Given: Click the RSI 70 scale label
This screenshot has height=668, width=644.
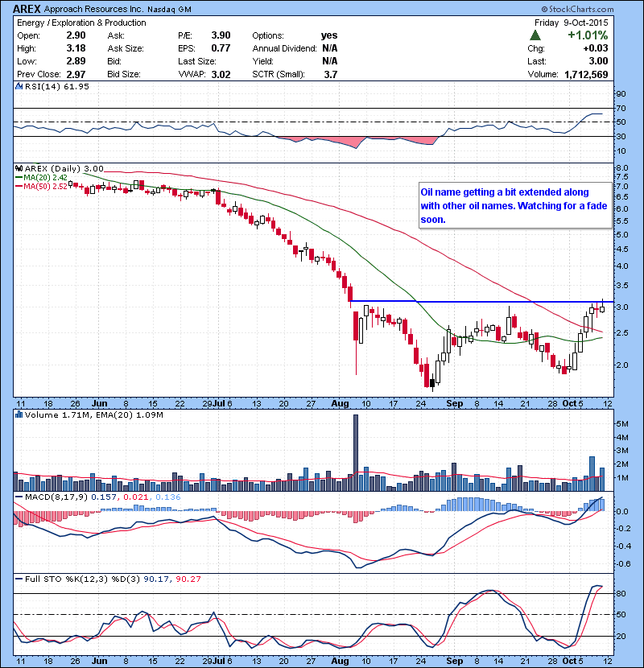Looking at the screenshot, I should coord(621,108).
